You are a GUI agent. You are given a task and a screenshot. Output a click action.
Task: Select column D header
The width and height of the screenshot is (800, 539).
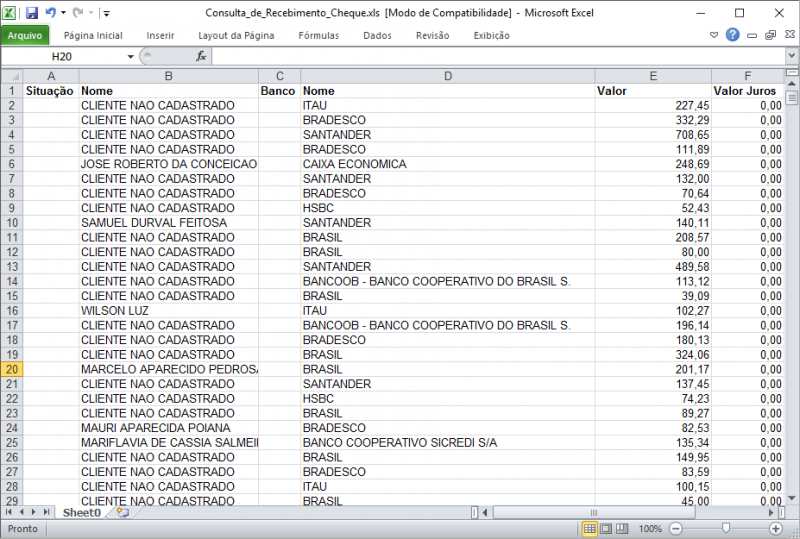tap(447, 76)
